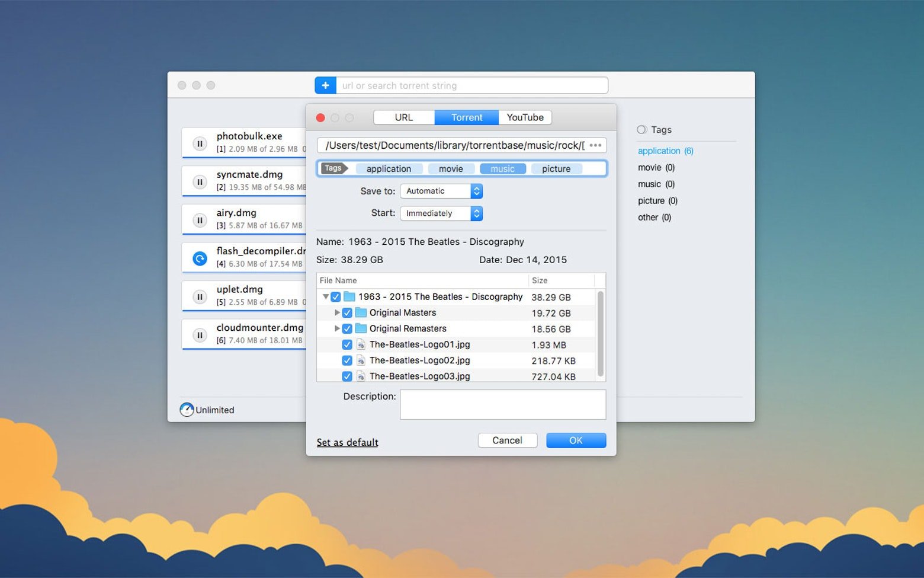
Task: Pause the cloudmounter.dmg download
Action: (200, 335)
